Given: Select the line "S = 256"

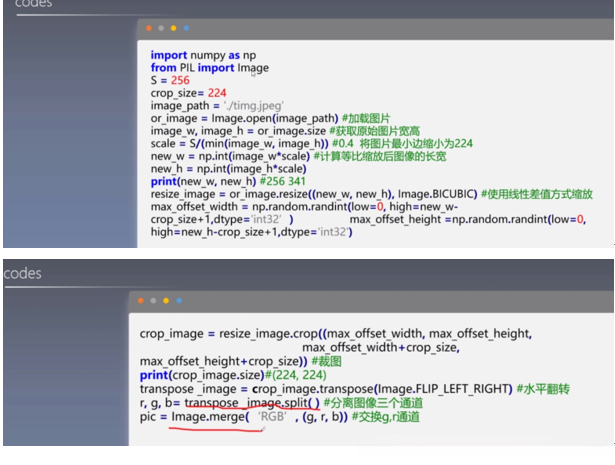Looking at the screenshot, I should tap(170, 80).
